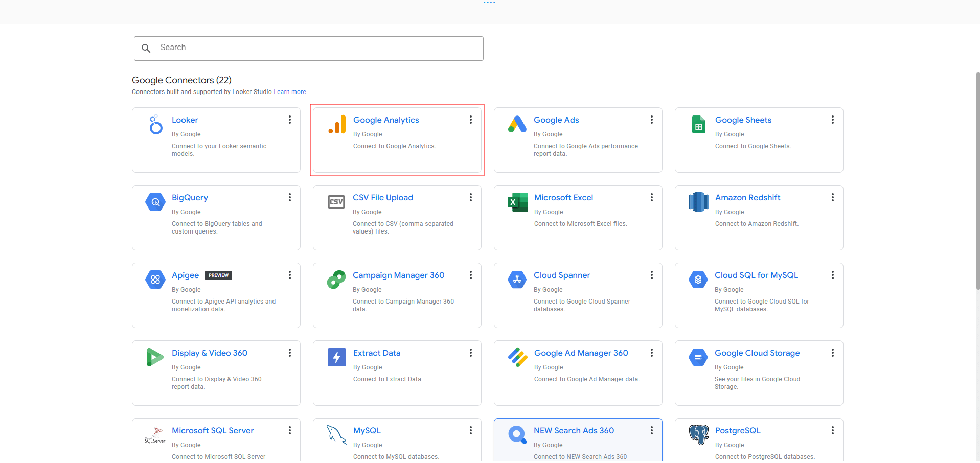Select the PostgreSQL connector title

coord(738,430)
